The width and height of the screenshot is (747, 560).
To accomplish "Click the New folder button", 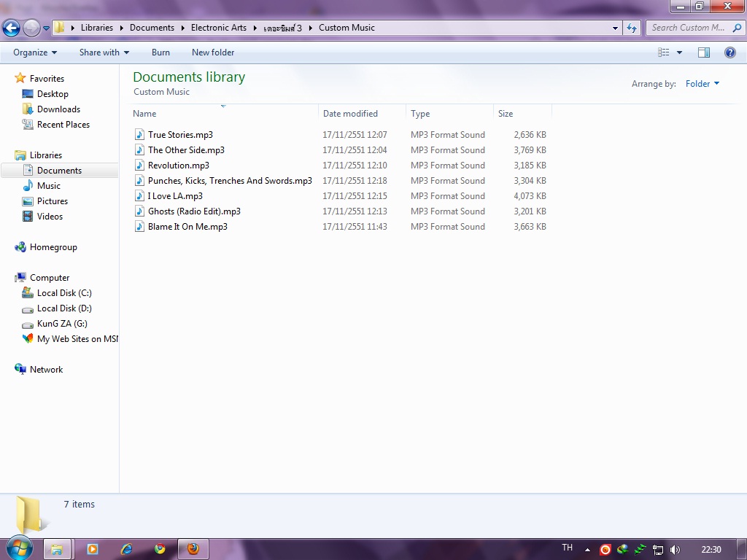I will click(x=213, y=52).
